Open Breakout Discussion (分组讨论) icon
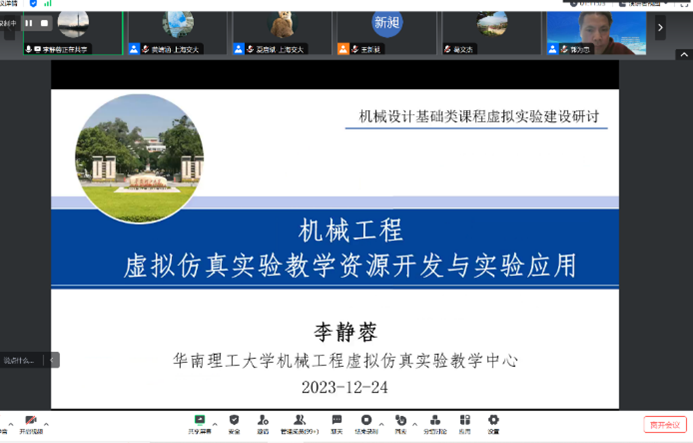The height and width of the screenshot is (443, 693). (x=435, y=422)
